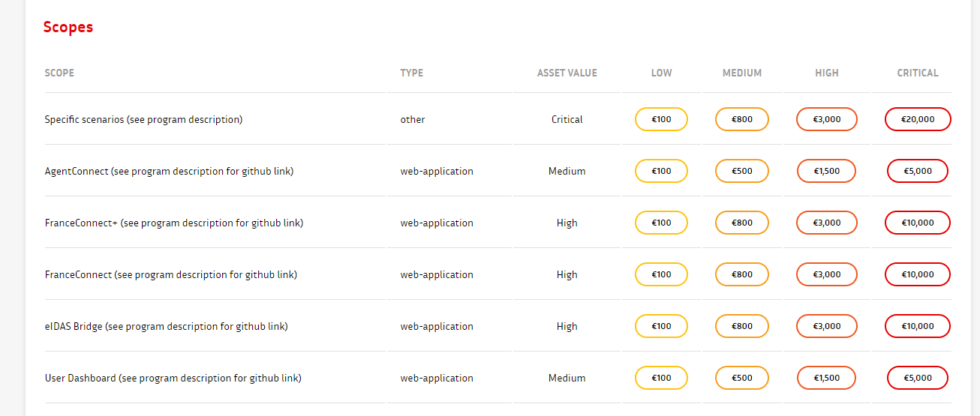Click type 'other' in Specific scenarios row
Viewport: 980px width, 416px height.
413,119
